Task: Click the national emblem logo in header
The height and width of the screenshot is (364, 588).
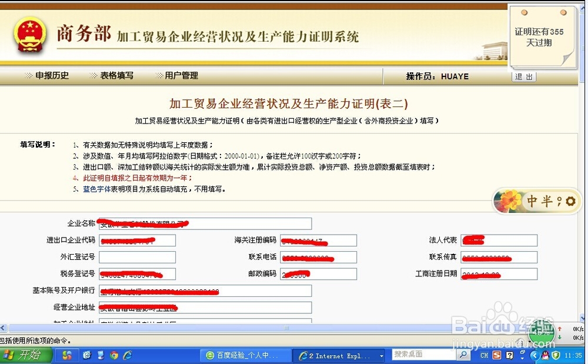Action: 30,35
